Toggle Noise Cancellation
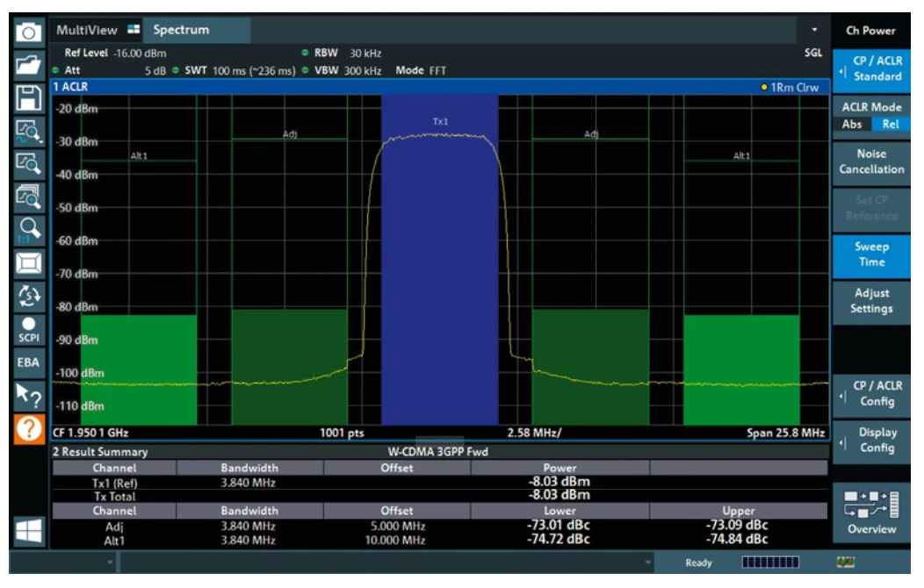This screenshot has height=588, width=924. pos(870,161)
